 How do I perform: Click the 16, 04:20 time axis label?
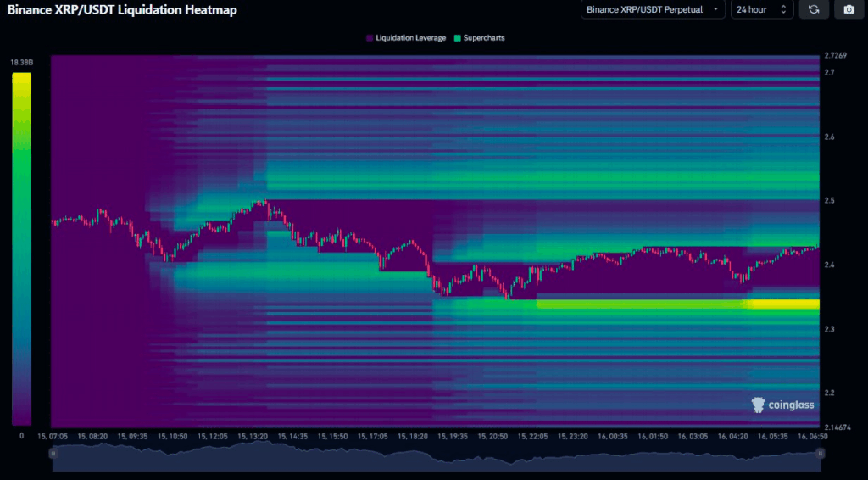[x=733, y=436]
